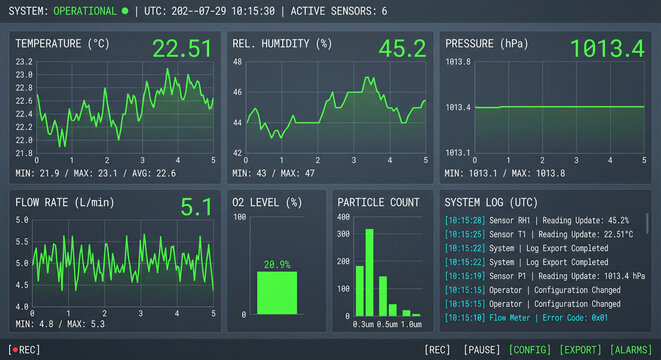Click the 0.3um label under particle chart
661x360 pixels.
coord(363,324)
